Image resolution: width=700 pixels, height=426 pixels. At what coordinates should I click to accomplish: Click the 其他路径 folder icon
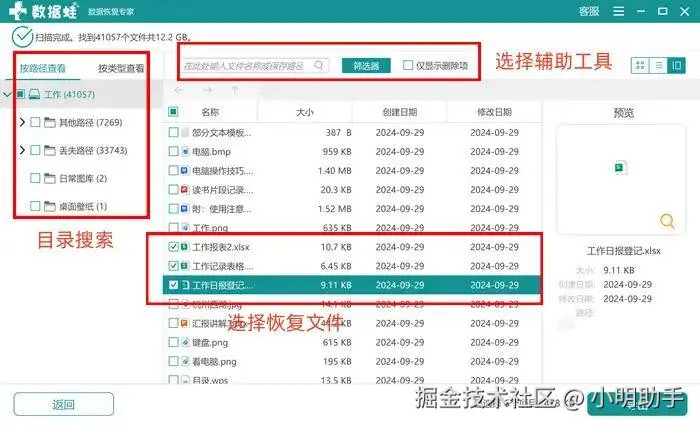pyautogui.click(x=50, y=122)
